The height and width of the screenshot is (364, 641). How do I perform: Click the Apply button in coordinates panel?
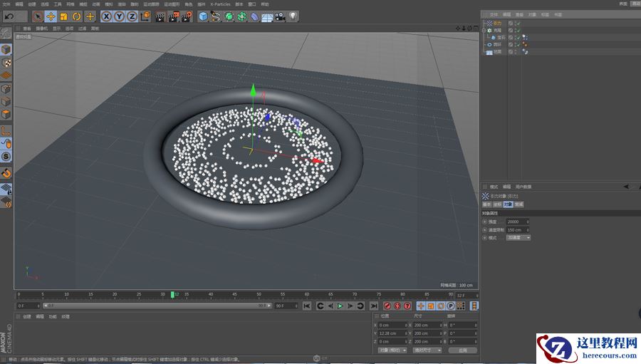[x=463, y=350]
